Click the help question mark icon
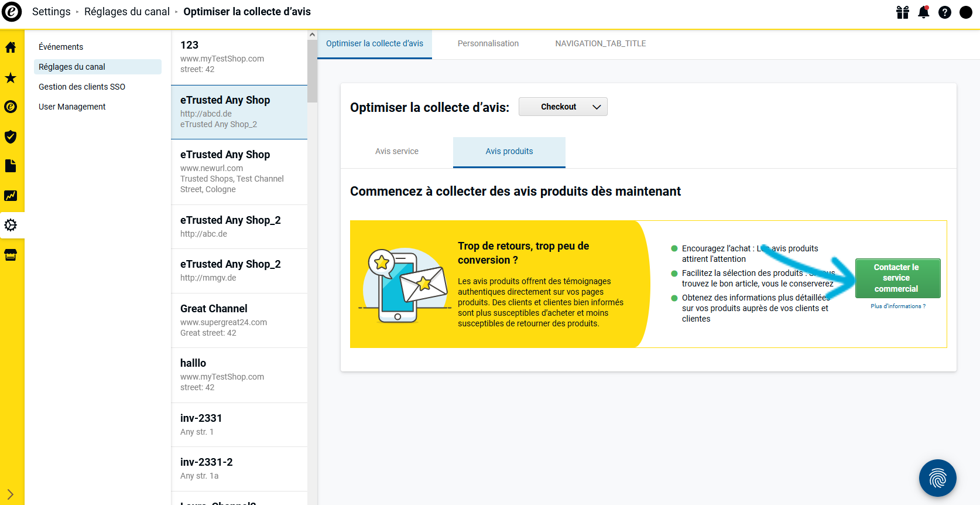Screen dimensions: 980x505 click(945, 12)
